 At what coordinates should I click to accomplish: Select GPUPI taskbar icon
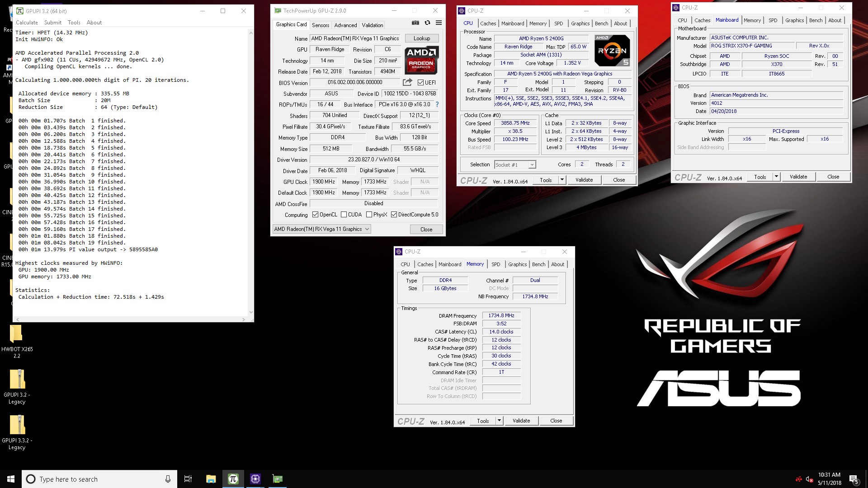(x=233, y=479)
